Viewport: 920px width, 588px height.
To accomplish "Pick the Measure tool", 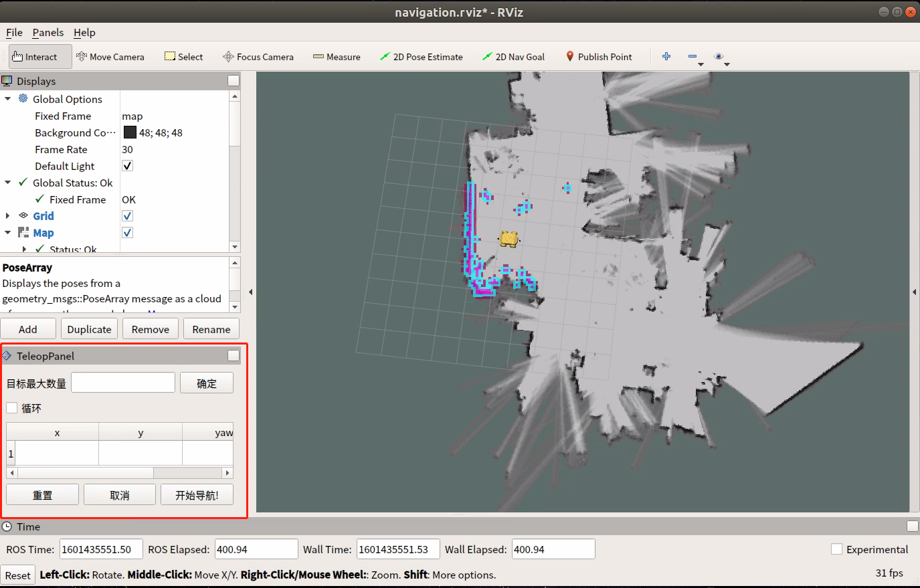I will click(337, 57).
